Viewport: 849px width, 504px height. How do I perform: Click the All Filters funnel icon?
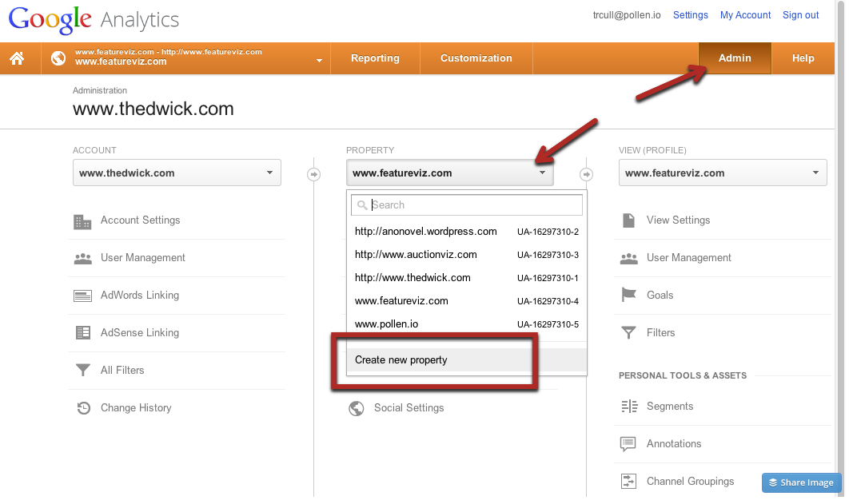point(83,370)
